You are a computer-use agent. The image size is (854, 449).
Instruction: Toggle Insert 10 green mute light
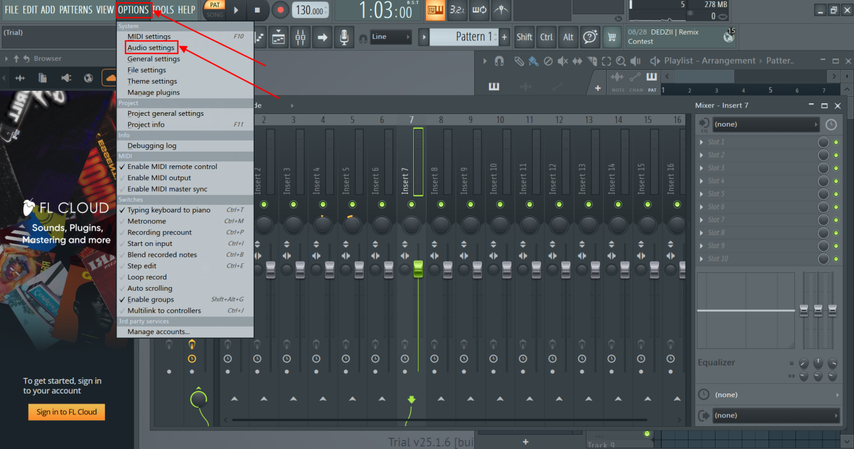500,204
